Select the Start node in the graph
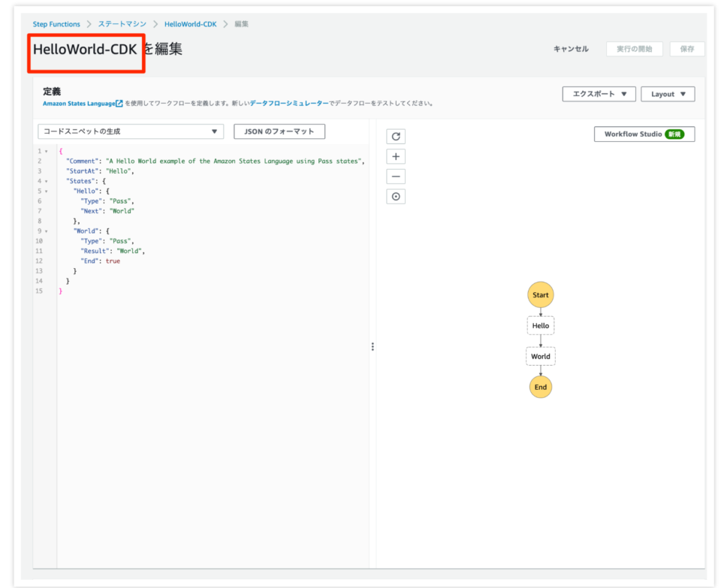Screen dimensions: 721x588 pyautogui.click(x=540, y=294)
